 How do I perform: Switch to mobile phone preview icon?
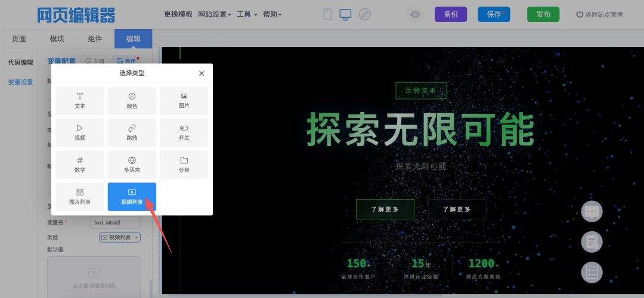(327, 14)
